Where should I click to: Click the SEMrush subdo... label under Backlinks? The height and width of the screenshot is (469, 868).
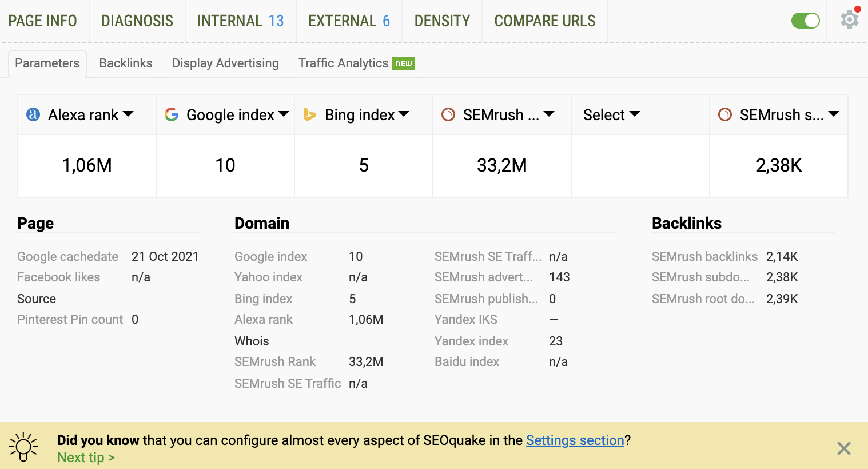point(700,277)
